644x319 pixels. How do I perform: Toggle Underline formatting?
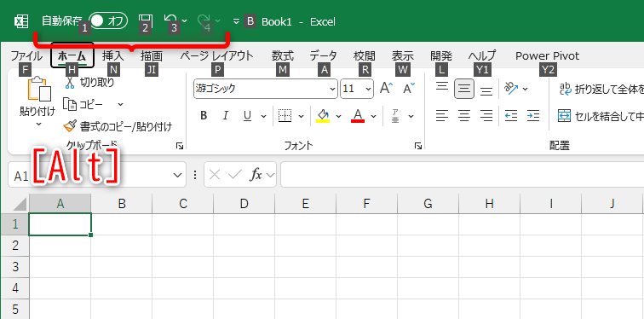point(247,116)
